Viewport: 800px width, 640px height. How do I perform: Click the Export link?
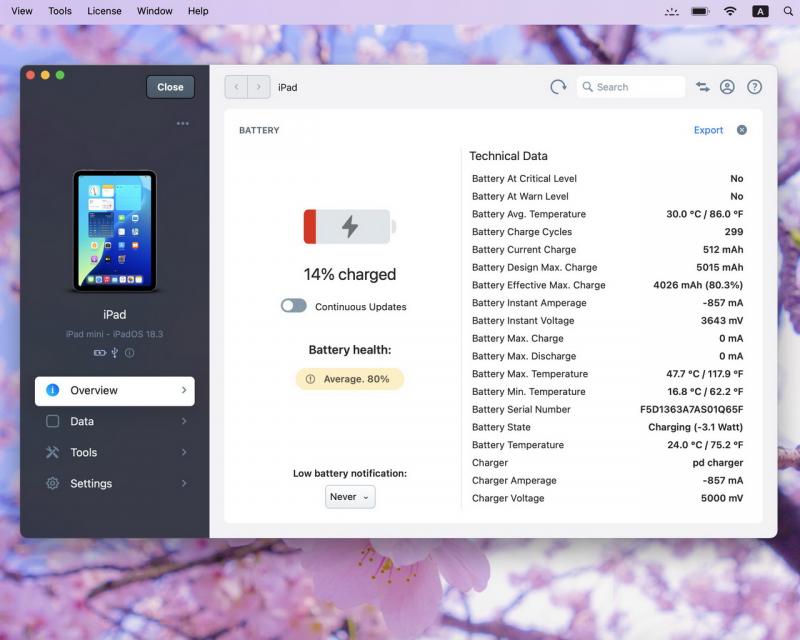point(708,130)
